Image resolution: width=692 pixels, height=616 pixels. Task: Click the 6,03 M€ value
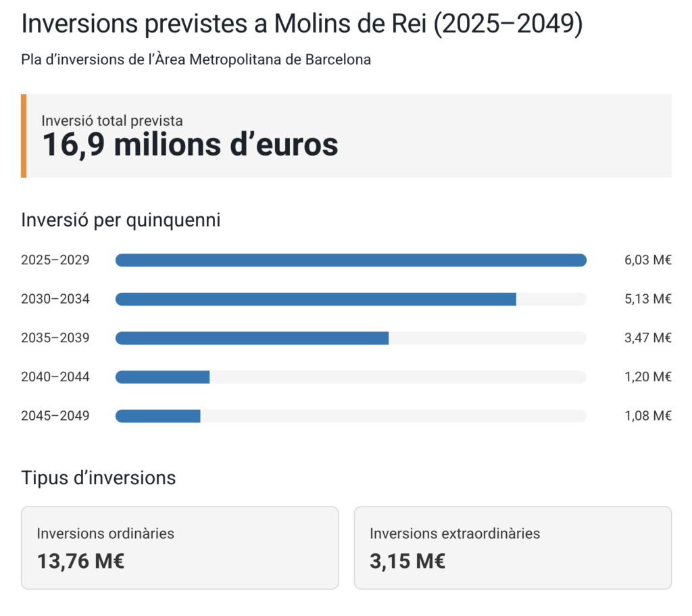point(647,260)
